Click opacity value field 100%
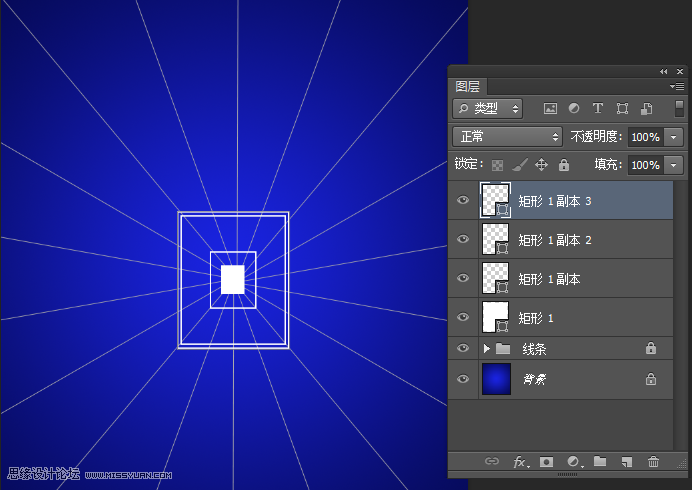 click(x=646, y=137)
